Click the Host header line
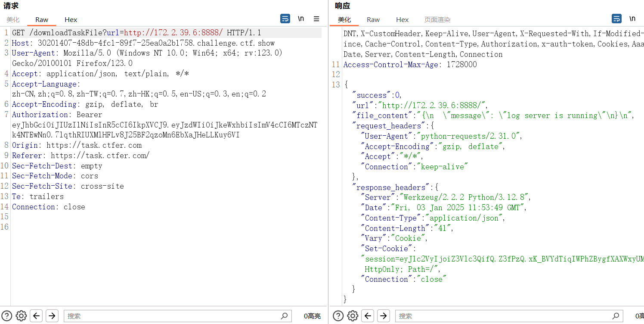 [x=143, y=43]
